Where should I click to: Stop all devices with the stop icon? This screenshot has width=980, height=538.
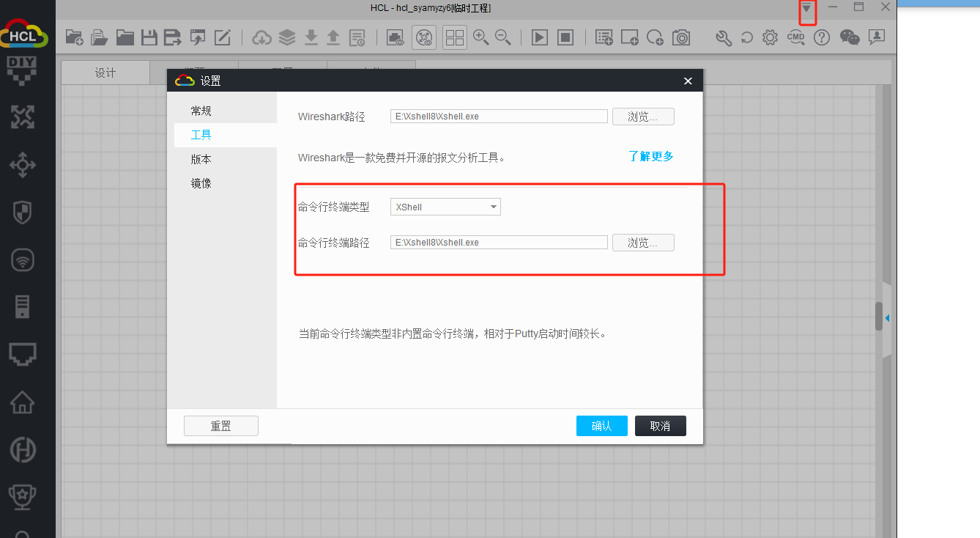tap(565, 37)
